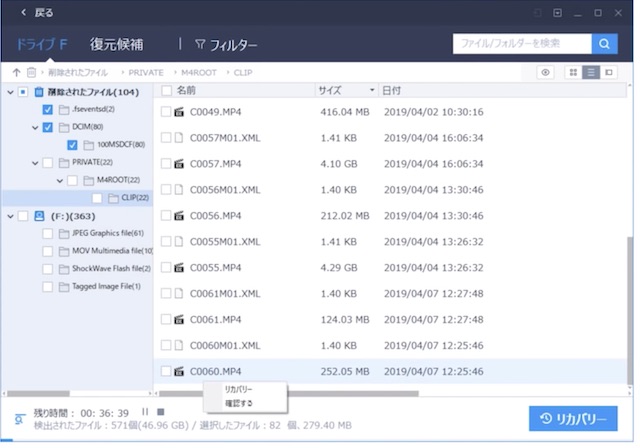Check the C0049.MP4 file checkbox

(x=165, y=112)
